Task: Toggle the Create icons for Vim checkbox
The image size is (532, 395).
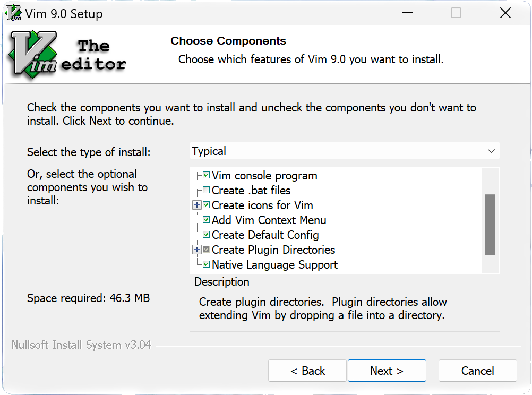Action: 206,205
